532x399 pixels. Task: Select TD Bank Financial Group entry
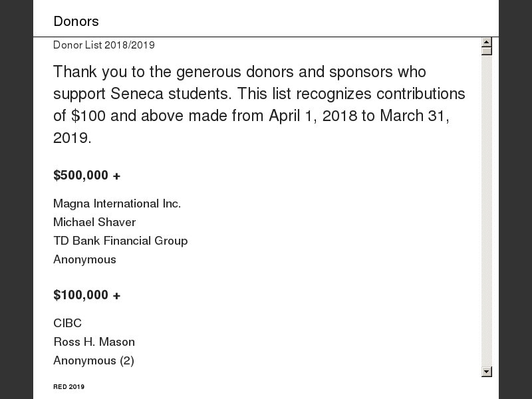(120, 241)
